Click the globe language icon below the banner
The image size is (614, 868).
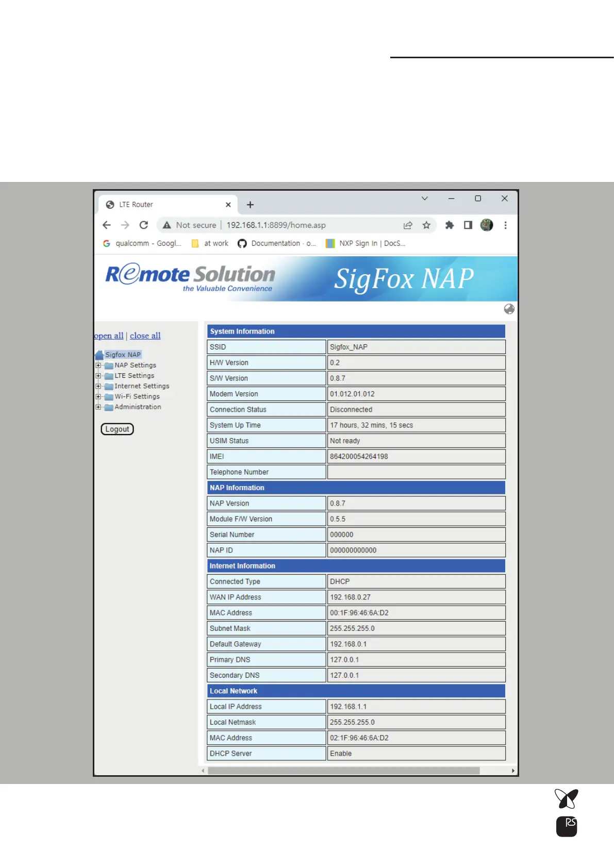pyautogui.click(x=509, y=309)
